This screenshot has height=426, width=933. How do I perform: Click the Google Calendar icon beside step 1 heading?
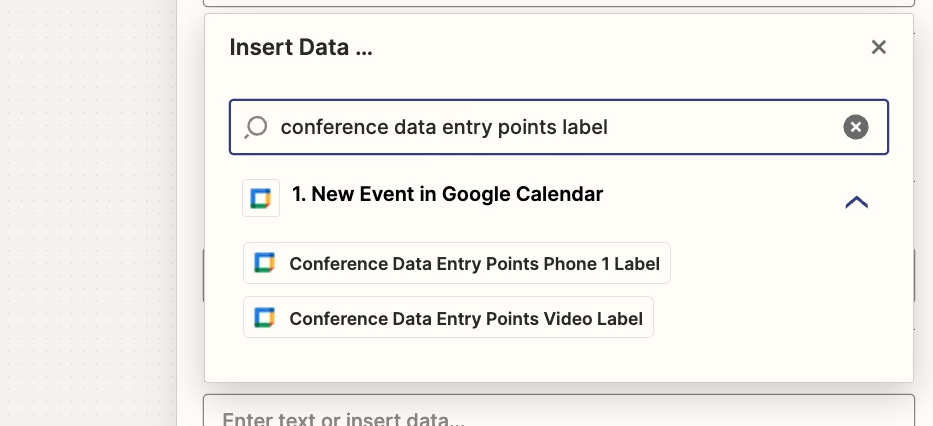click(x=261, y=198)
